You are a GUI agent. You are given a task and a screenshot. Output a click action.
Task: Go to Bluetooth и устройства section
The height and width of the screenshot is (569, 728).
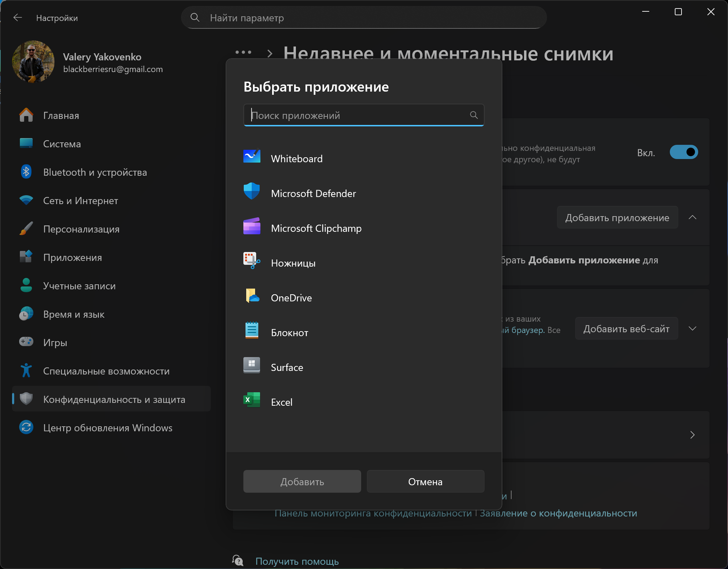[95, 173]
